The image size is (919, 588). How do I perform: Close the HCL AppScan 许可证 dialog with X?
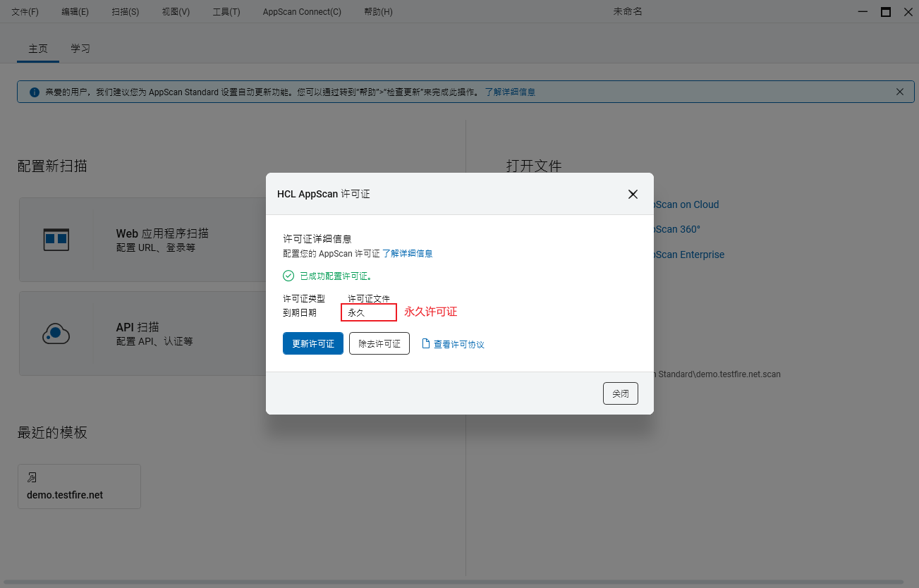point(633,194)
